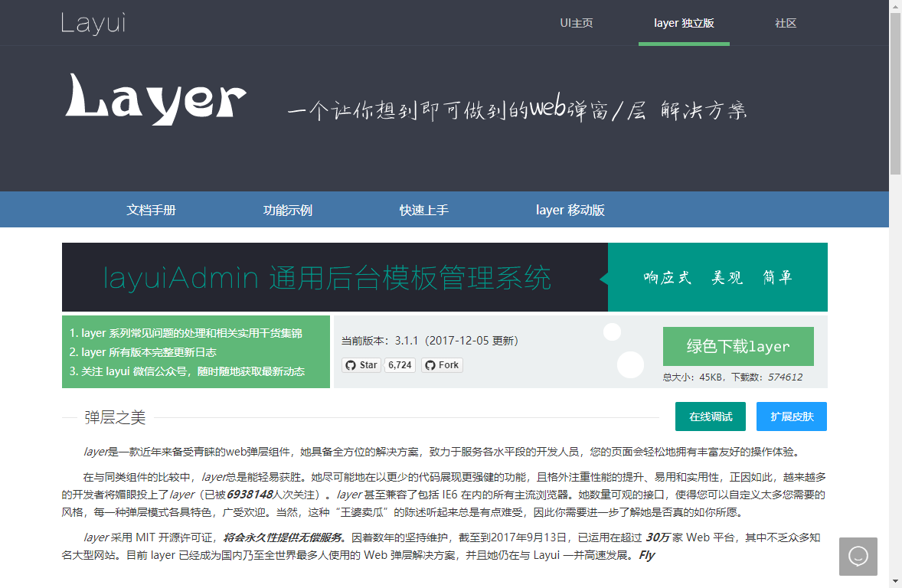This screenshot has width=902, height=588.
Task: Go to the 社区 community tab
Action: (786, 23)
